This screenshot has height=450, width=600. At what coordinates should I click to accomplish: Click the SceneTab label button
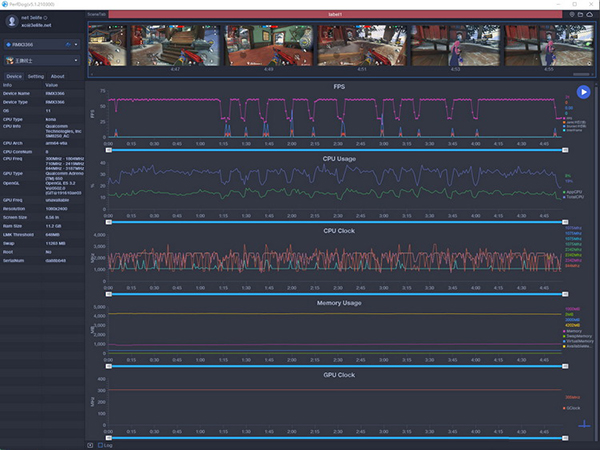98,14
